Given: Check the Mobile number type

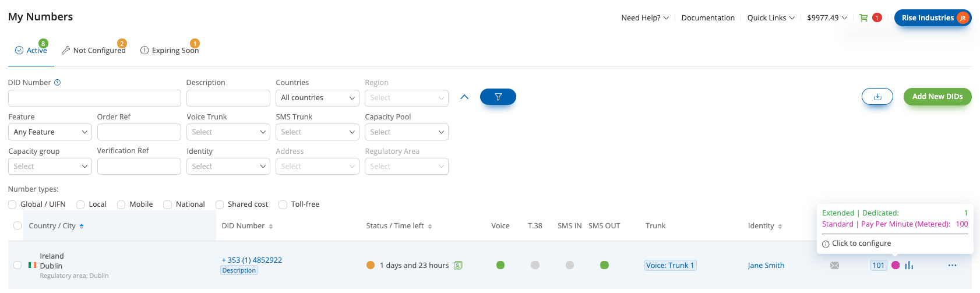Looking at the screenshot, I should [121, 204].
